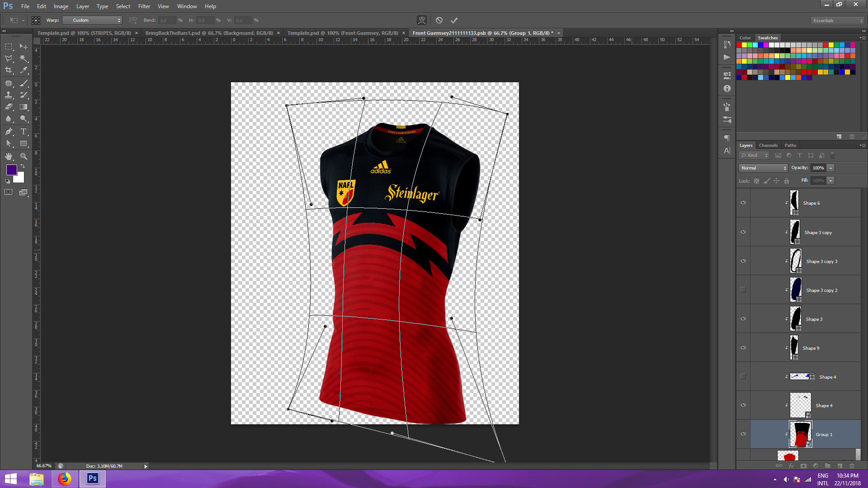This screenshot has height=488, width=868.
Task: Select the Horizontal Type tool
Action: pyautogui.click(x=24, y=131)
